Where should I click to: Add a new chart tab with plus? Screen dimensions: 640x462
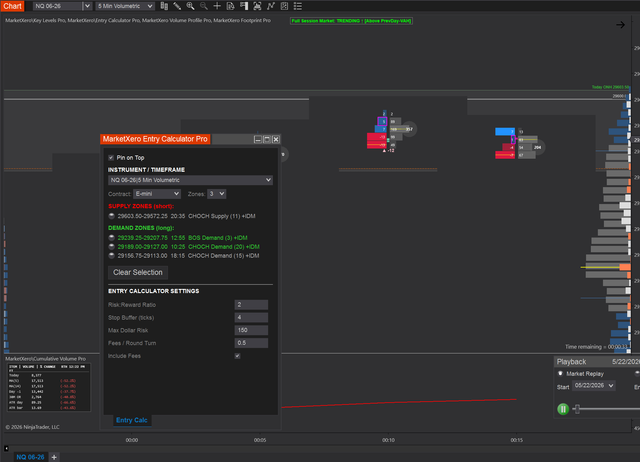point(54,457)
